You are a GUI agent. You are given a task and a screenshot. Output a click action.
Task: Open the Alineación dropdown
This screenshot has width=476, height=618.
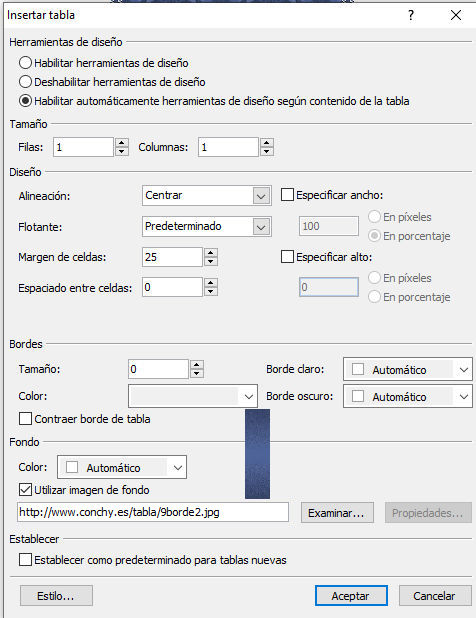click(206, 195)
